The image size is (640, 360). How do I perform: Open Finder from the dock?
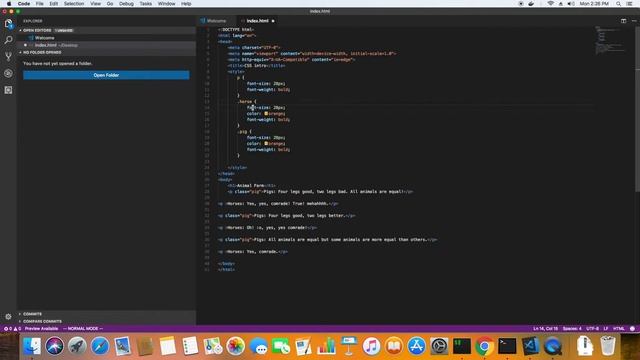tap(31, 346)
